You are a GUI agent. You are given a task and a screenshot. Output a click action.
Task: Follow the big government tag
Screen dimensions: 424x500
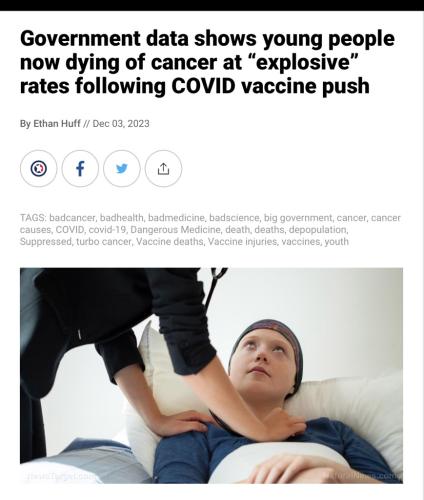coord(298,218)
